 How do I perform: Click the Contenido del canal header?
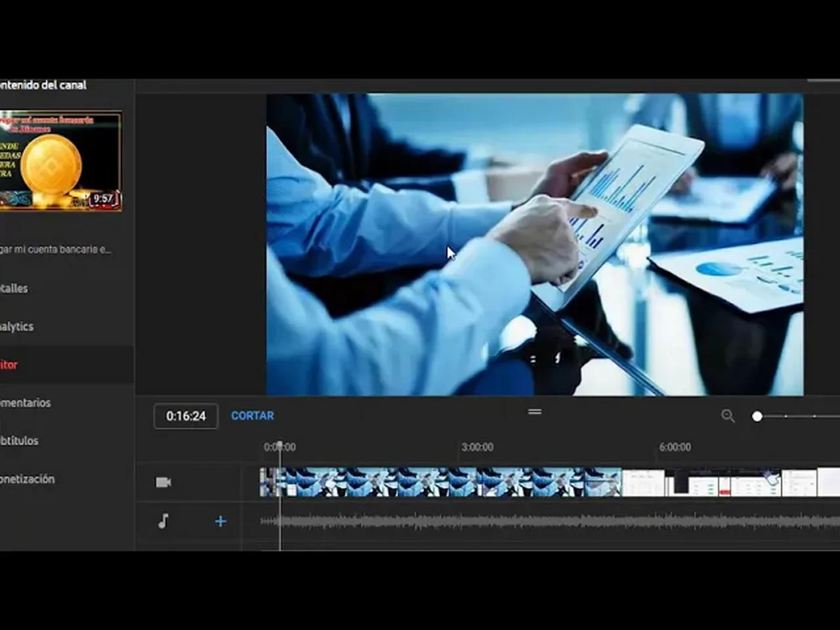pyautogui.click(x=43, y=85)
